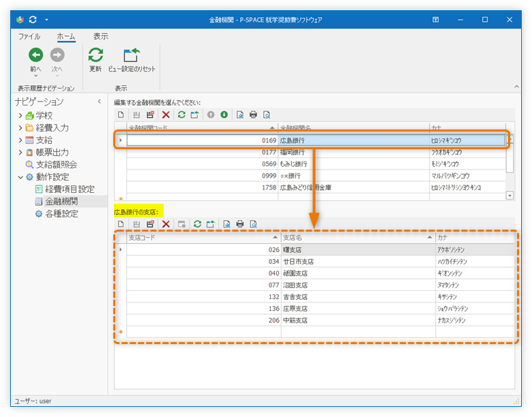
Task: Click green move-down arrow in bank toolbar
Action: point(224,115)
